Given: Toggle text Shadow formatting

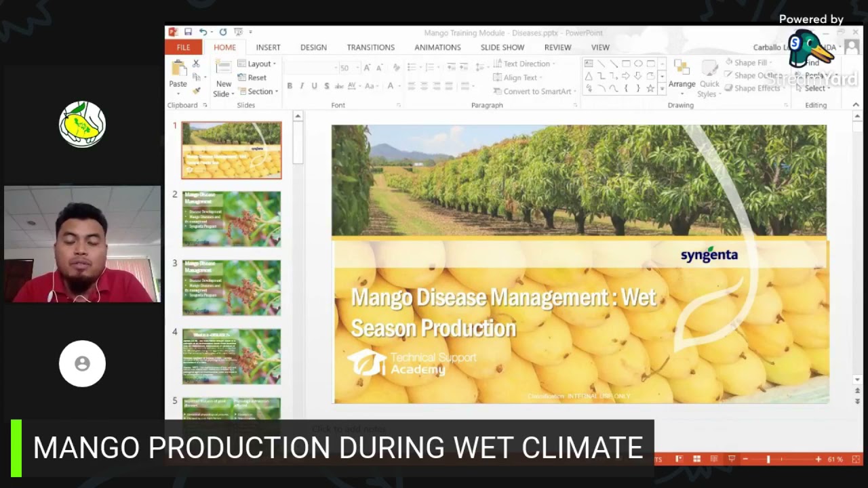Looking at the screenshot, I should pyautogui.click(x=326, y=86).
